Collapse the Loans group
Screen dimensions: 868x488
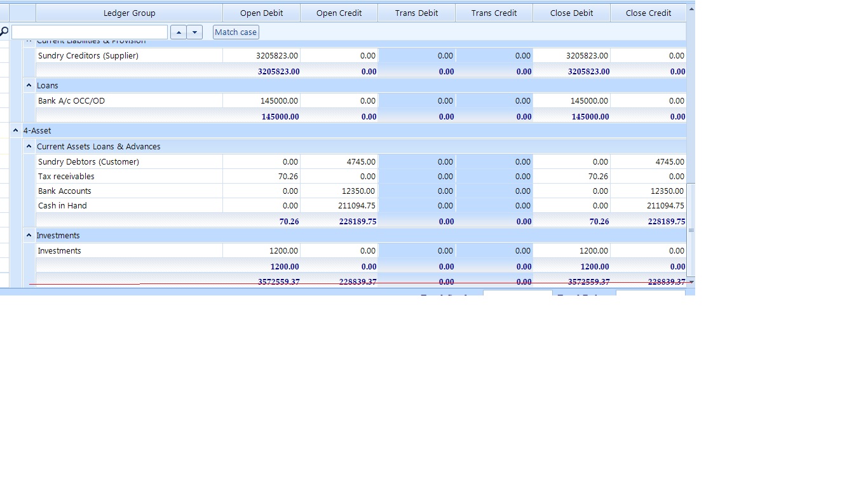29,85
